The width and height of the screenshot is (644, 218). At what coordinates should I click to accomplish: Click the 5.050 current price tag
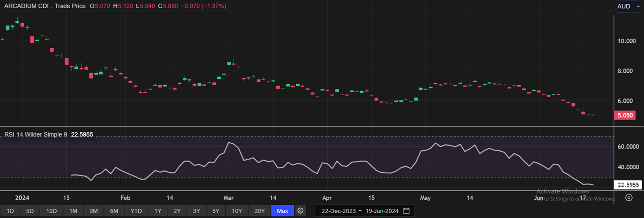[625, 115]
